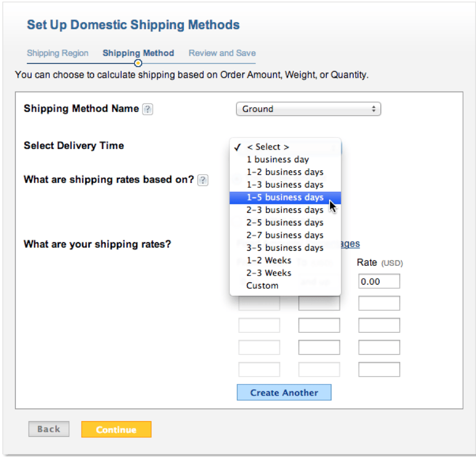Open the link ending in 'ages'
Screen dimensions: 476x457
click(x=349, y=244)
